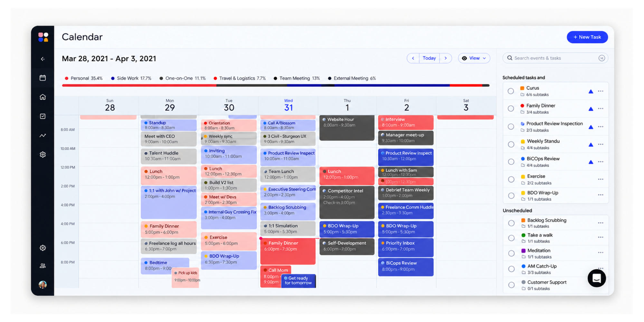
Task: Open more options for Meditation task
Action: tap(601, 252)
